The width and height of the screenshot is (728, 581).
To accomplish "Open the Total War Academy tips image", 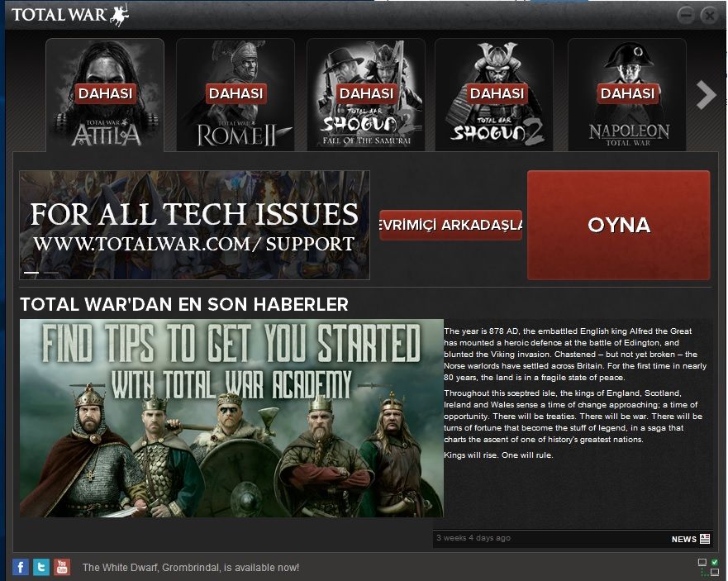I will coord(231,418).
